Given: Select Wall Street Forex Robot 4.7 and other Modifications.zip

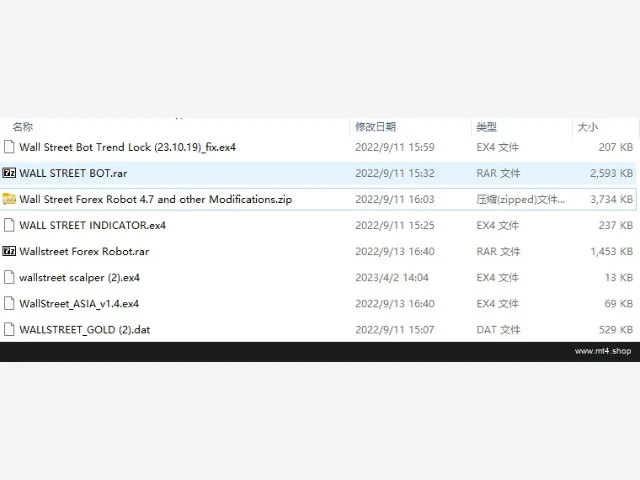Looking at the screenshot, I should pos(156,200).
